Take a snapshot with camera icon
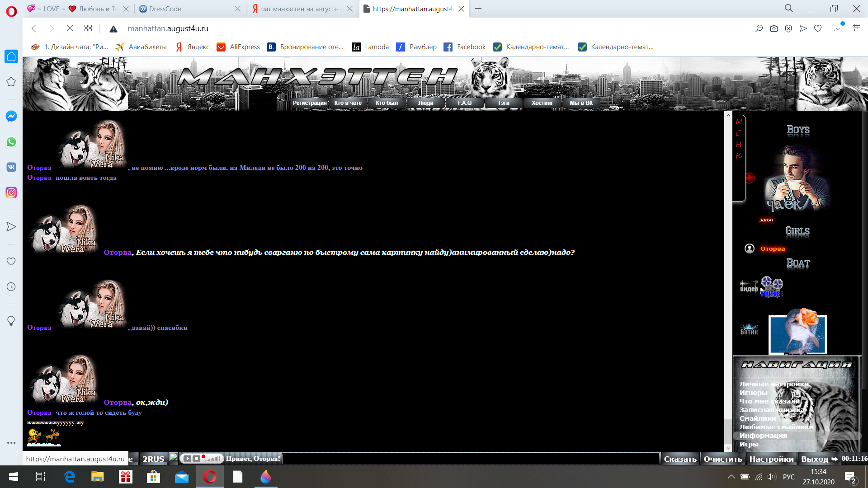Screen dimensions: 868x488 [774, 28]
